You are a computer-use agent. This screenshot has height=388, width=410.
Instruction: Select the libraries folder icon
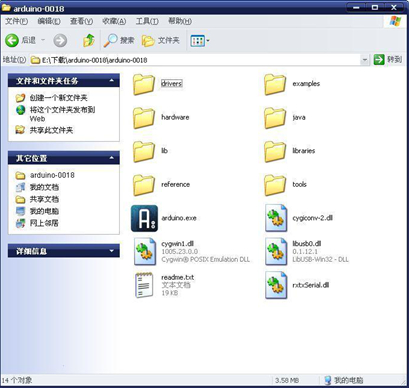275,152
